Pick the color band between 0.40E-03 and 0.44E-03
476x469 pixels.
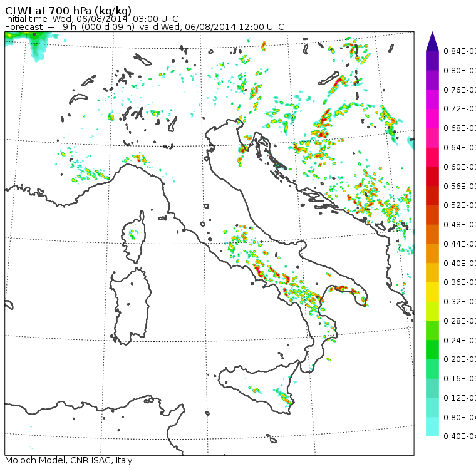[x=432, y=254]
